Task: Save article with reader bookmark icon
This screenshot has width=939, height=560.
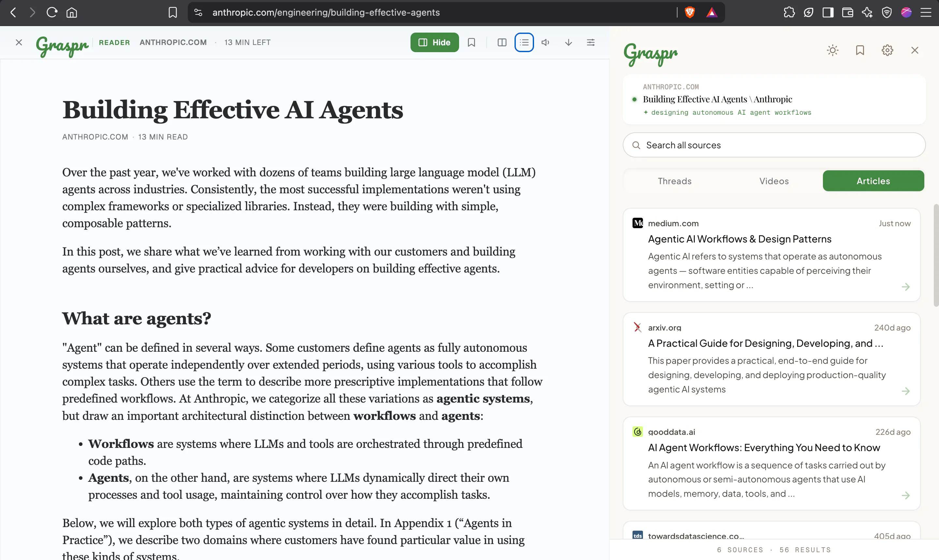Action: (x=471, y=42)
